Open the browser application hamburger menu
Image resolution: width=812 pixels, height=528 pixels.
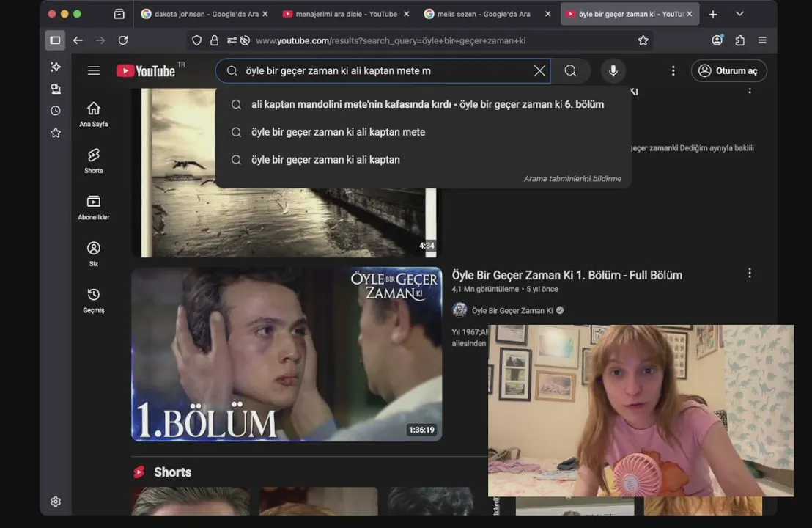coord(762,40)
